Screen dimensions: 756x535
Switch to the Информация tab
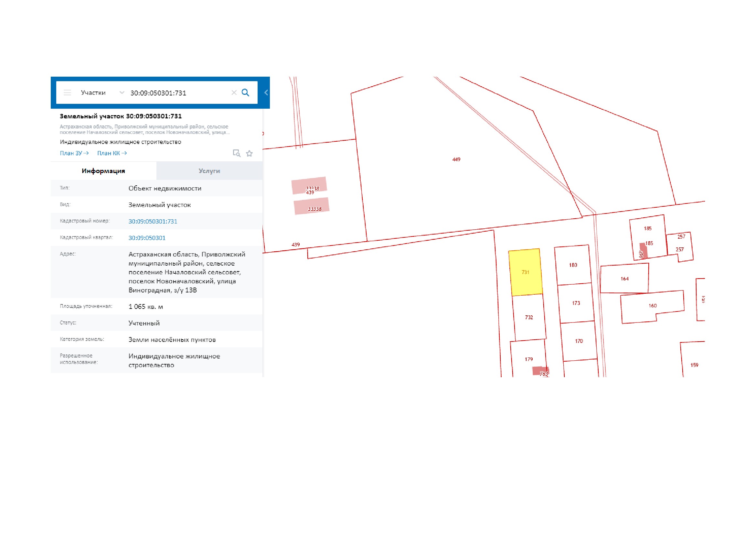[x=103, y=171]
